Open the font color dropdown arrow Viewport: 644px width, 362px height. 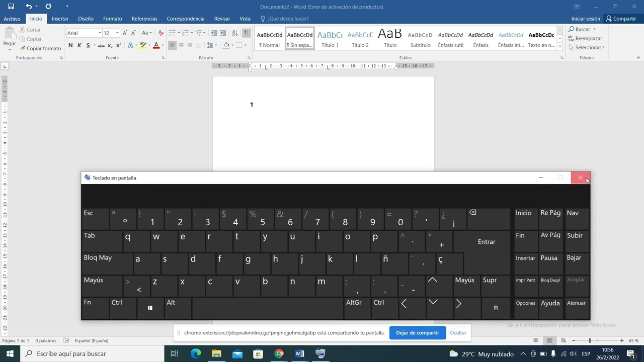pyautogui.click(x=163, y=45)
